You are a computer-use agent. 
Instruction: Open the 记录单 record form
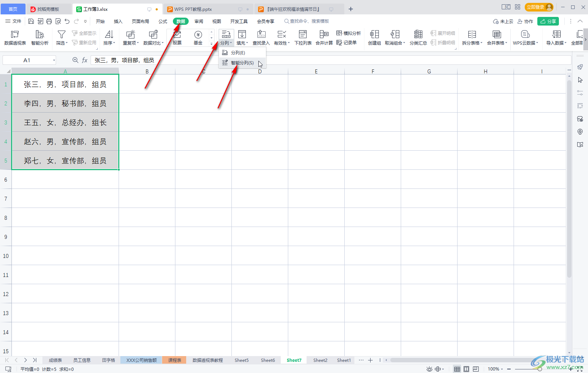346,42
